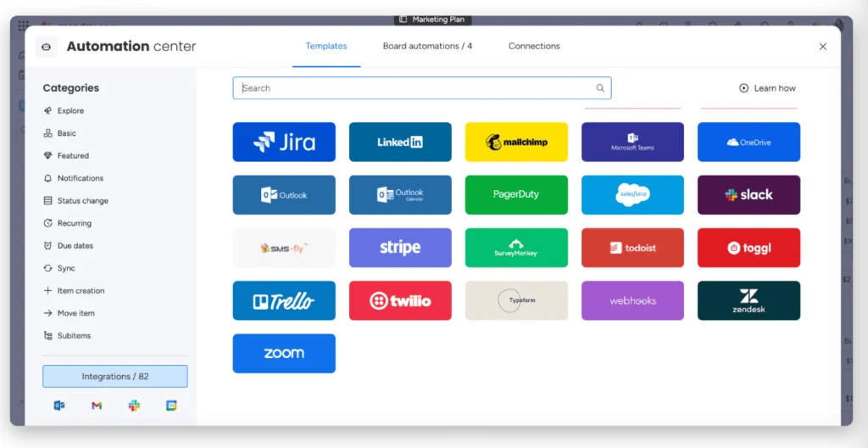Open the Board automations / 4 tab
Image resolution: width=868 pixels, height=448 pixels.
point(427,46)
